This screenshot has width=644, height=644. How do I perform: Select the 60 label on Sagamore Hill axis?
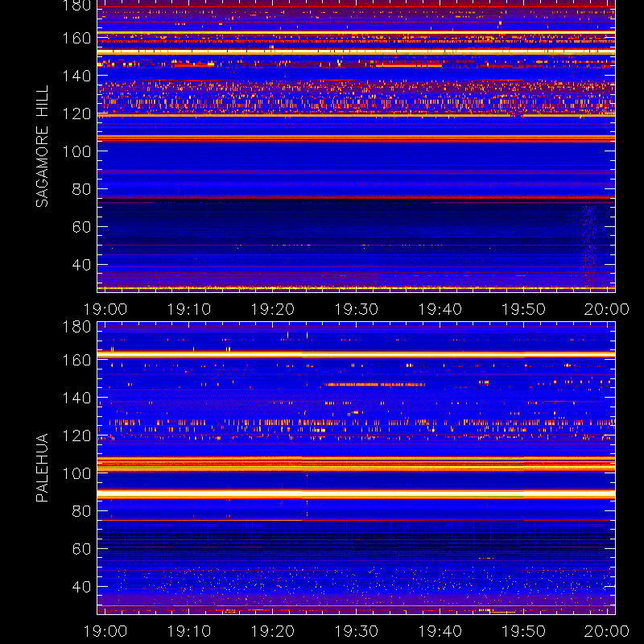tap(81, 227)
